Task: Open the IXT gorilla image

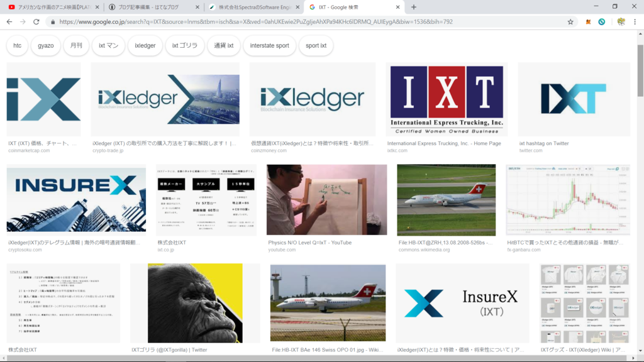Action: [x=195, y=304]
